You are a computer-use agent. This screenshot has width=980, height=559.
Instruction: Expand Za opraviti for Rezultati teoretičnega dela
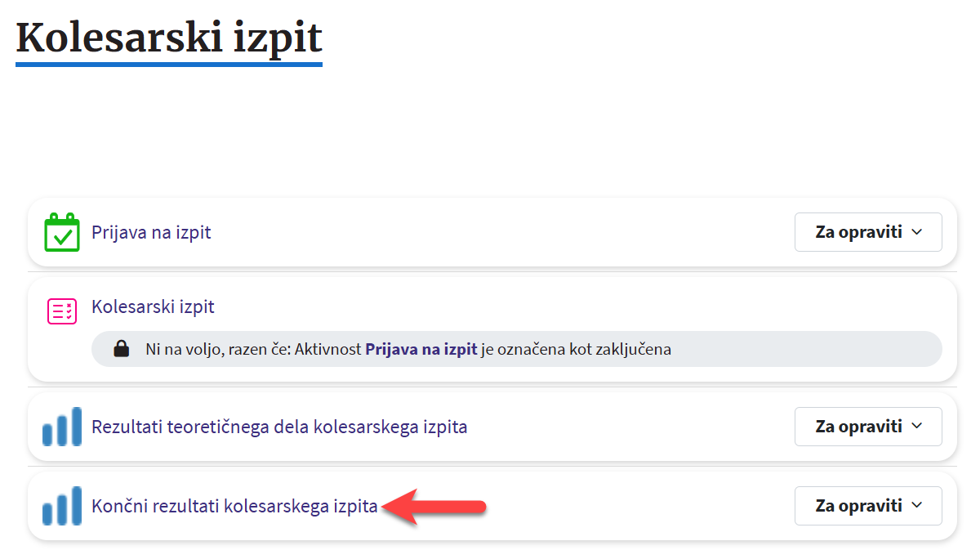tap(867, 427)
